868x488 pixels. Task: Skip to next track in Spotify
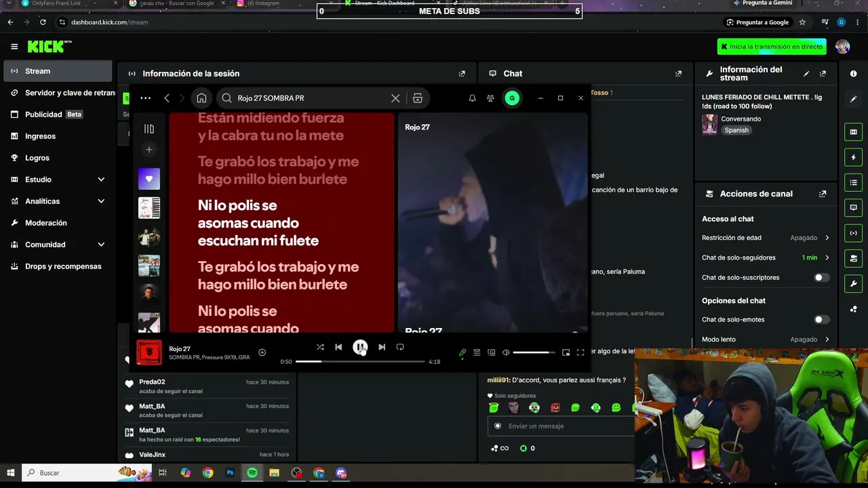tap(382, 347)
